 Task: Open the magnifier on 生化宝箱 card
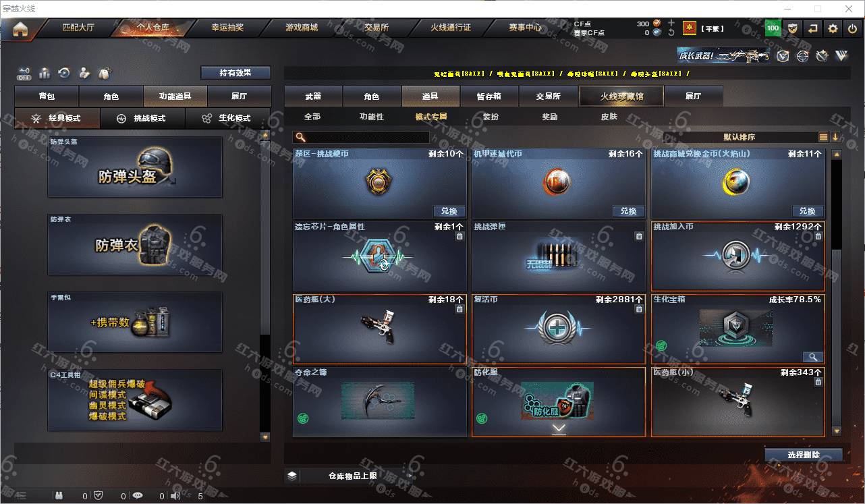tap(813, 357)
